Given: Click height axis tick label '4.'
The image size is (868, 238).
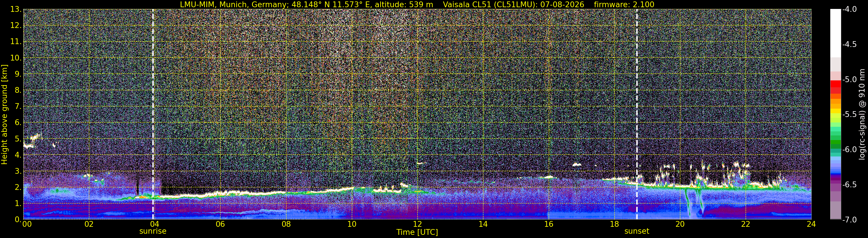Looking at the screenshot, I should [x=18, y=155].
